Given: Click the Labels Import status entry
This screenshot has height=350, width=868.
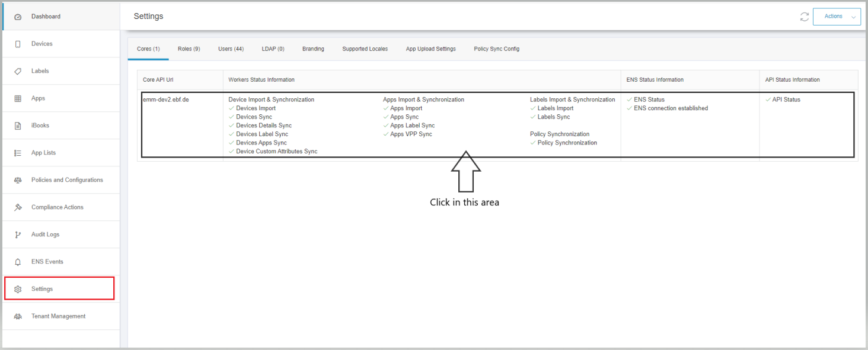Looking at the screenshot, I should (552, 108).
